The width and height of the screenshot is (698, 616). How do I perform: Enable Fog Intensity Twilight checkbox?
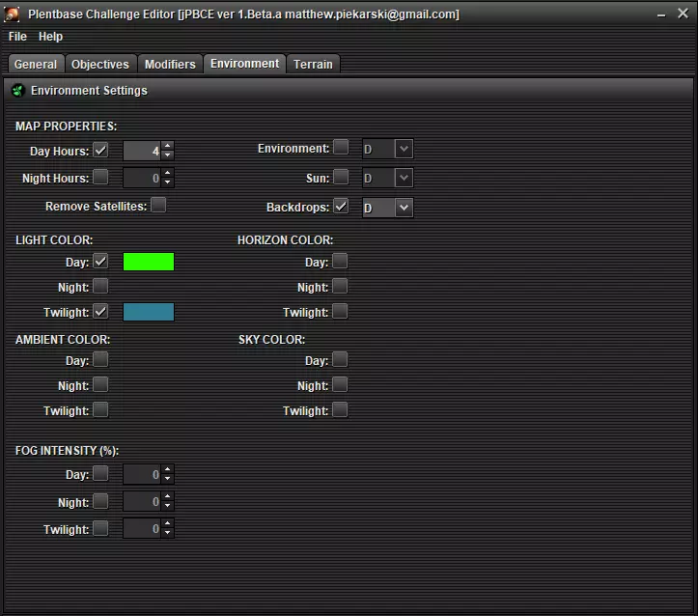(100, 528)
